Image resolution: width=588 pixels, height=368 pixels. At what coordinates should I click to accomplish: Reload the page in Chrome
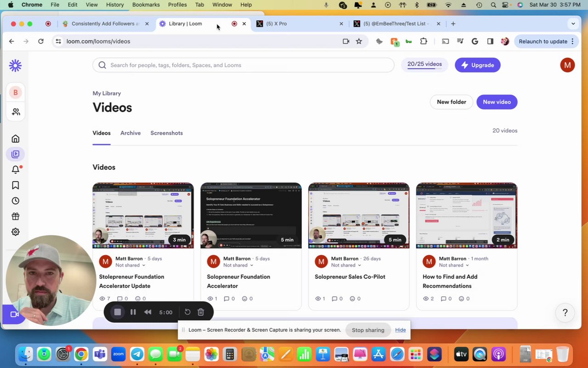(41, 41)
